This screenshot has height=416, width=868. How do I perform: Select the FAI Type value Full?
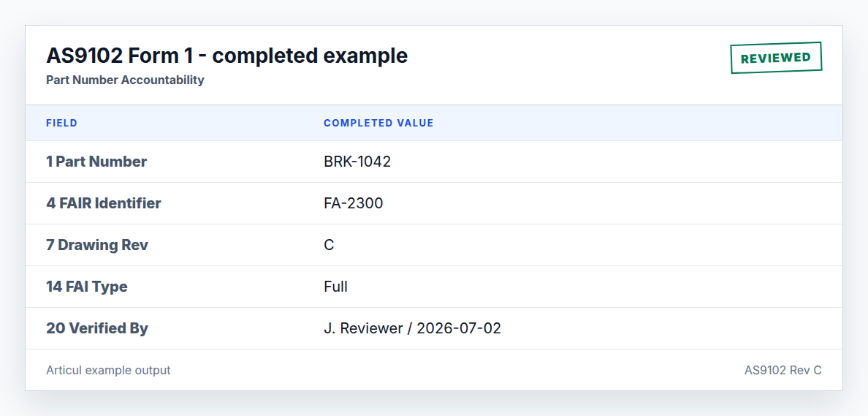[335, 287]
